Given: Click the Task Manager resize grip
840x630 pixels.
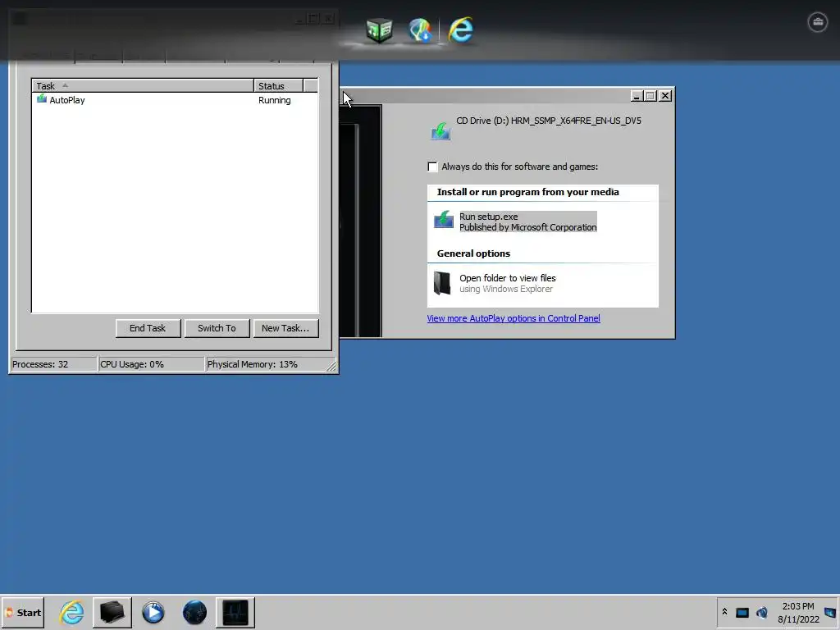Looking at the screenshot, I should 331,367.
